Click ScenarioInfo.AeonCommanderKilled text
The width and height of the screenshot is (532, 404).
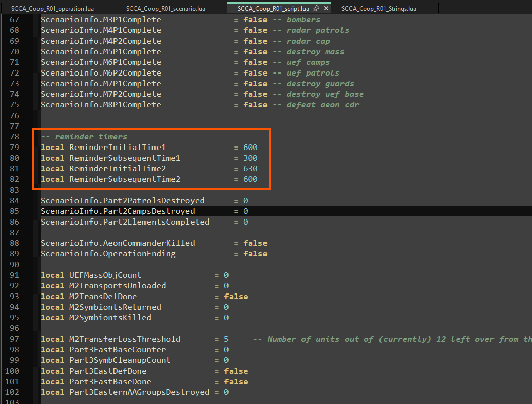[118, 243]
